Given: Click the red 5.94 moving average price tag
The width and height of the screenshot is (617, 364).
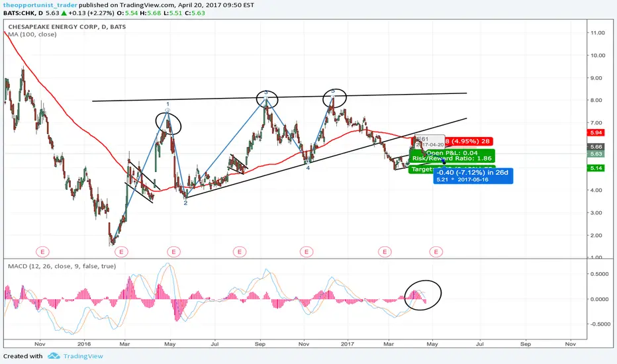Looking at the screenshot, I should [x=596, y=133].
